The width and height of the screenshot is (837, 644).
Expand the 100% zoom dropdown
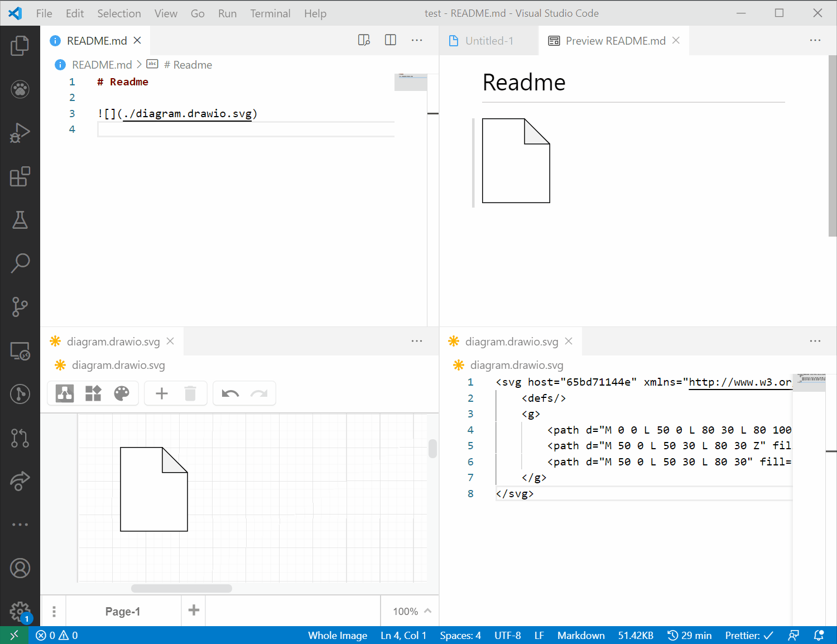pos(412,611)
